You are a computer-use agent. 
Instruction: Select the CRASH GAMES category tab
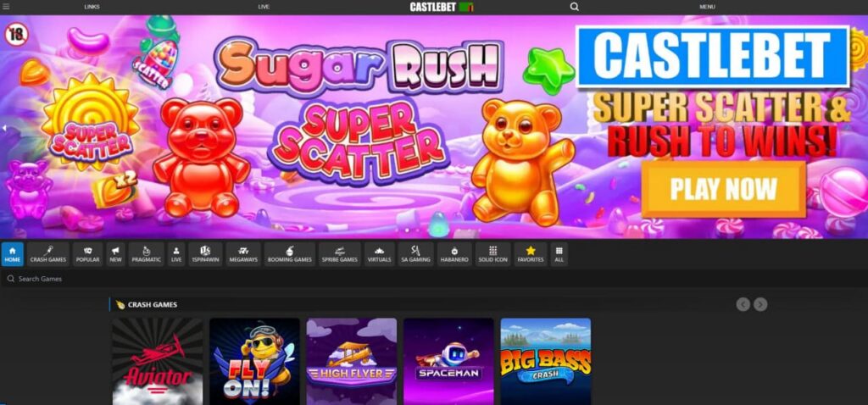[48, 254]
